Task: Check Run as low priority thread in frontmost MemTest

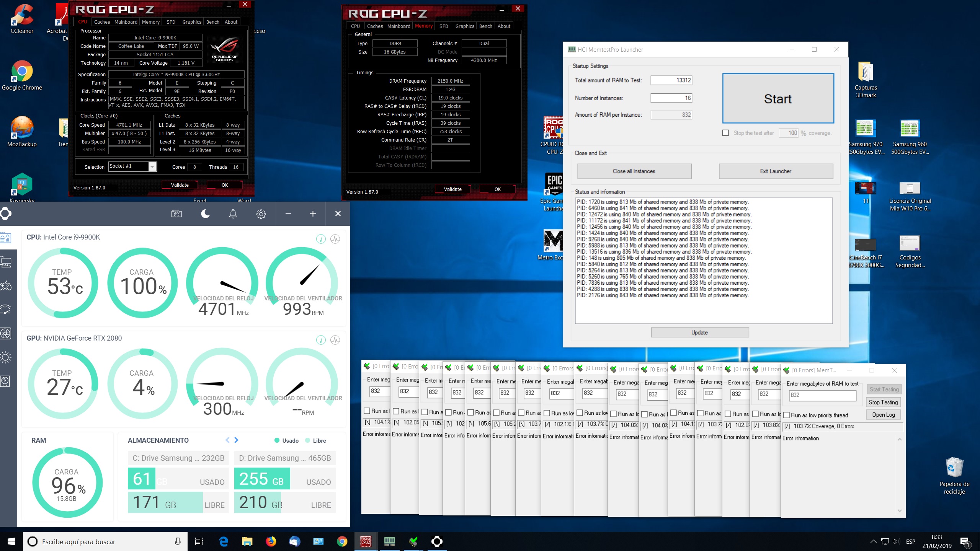Action: coord(787,415)
